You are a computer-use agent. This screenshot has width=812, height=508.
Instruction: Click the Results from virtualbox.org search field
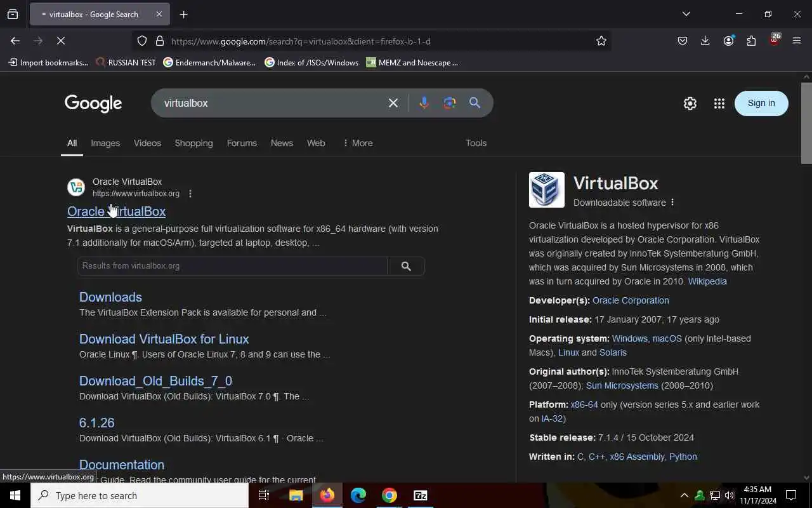(232, 266)
